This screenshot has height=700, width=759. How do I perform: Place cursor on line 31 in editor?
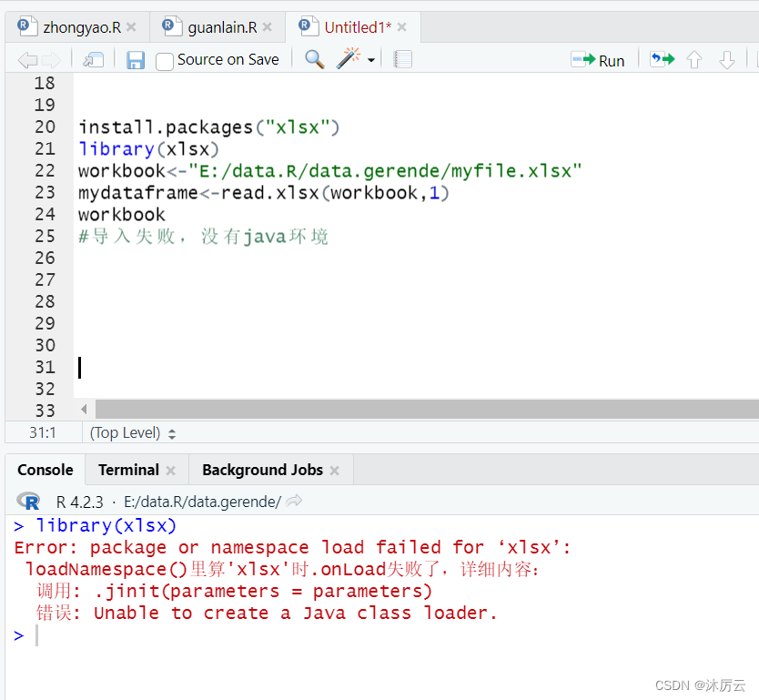(416, 368)
